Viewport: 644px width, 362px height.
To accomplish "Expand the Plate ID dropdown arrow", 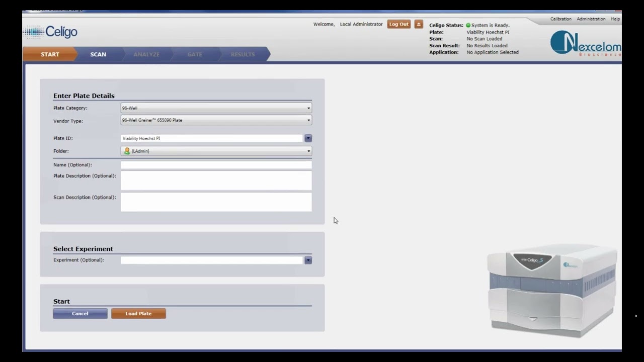I will pos(308,138).
